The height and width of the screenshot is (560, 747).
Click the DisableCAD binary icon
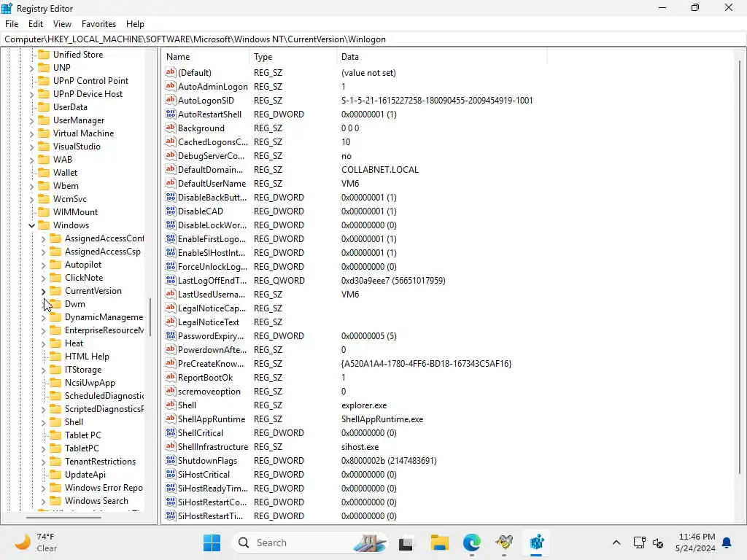point(171,211)
